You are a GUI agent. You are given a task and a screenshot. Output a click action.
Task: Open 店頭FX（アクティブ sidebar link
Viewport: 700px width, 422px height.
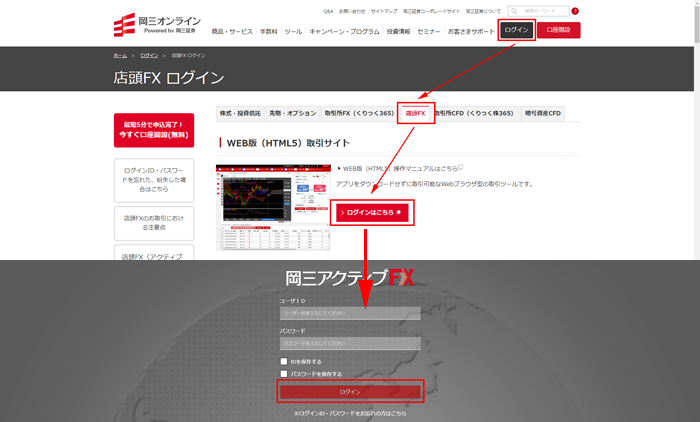tap(154, 253)
